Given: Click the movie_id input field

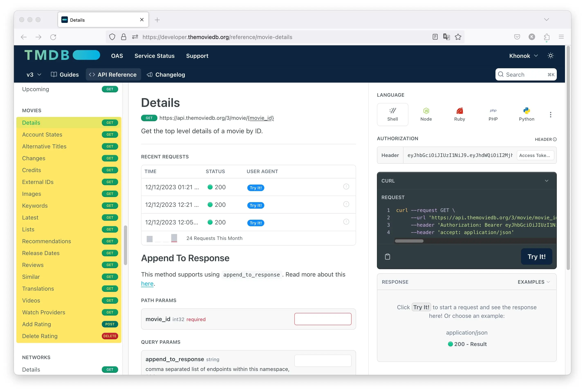Looking at the screenshot, I should [323, 319].
